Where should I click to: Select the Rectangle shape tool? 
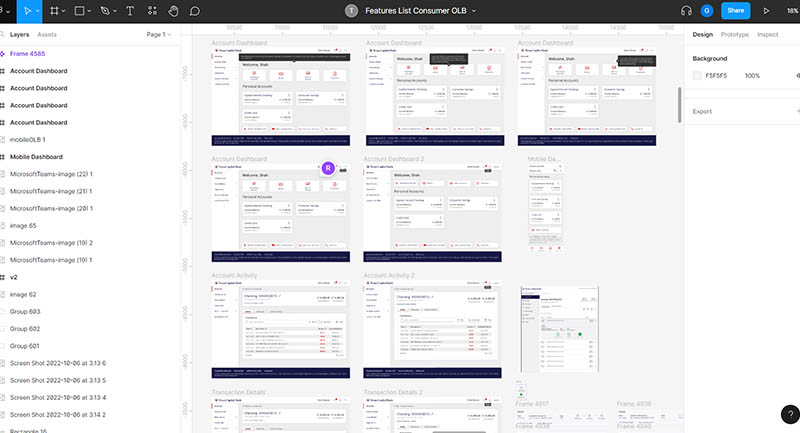(80, 11)
